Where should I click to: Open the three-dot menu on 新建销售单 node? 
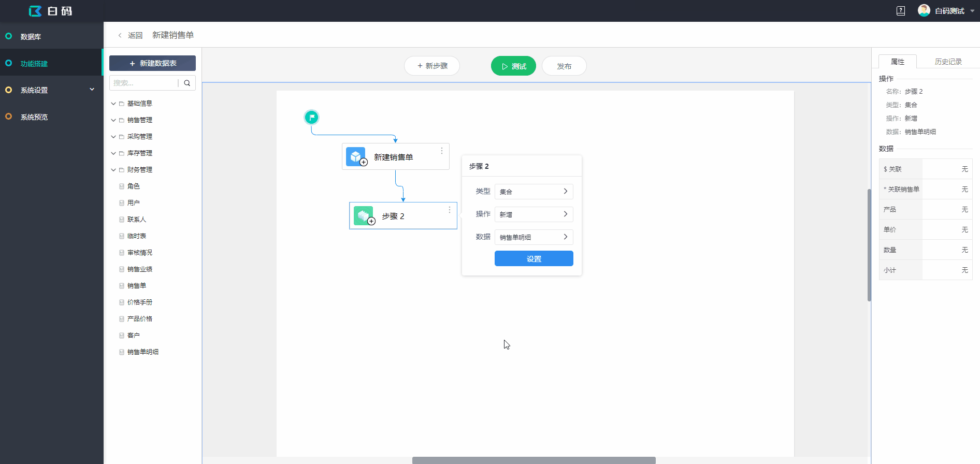point(441,151)
